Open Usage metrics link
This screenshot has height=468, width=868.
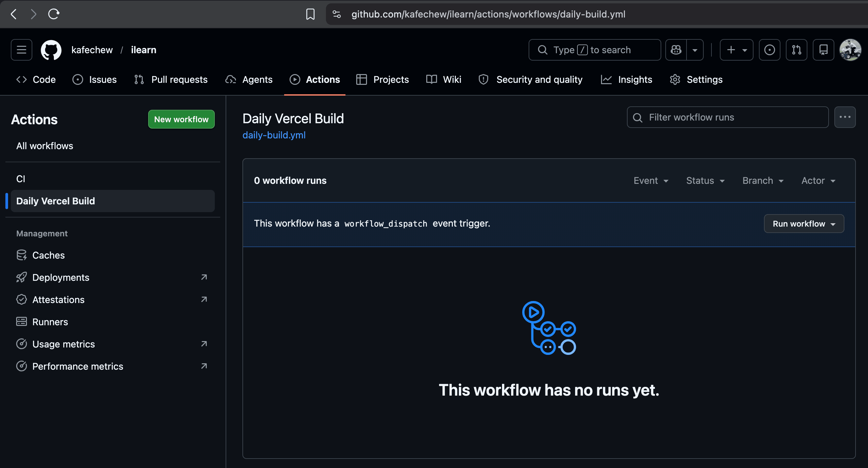(113, 344)
